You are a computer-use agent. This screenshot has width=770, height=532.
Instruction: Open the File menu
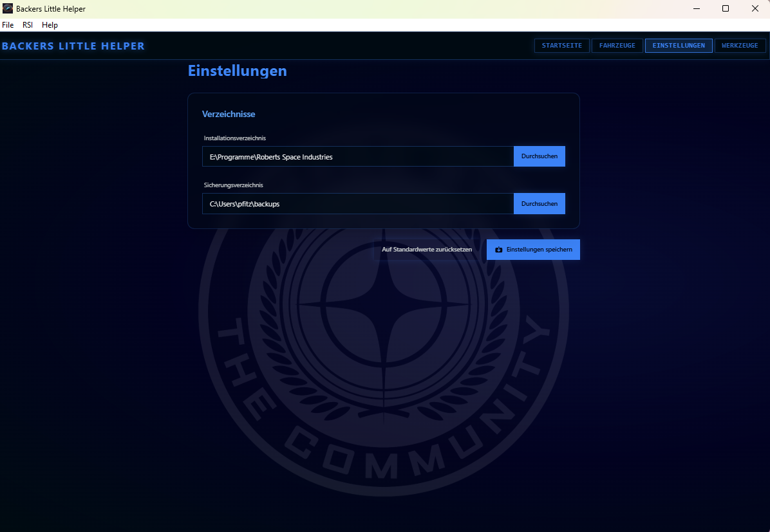(8, 25)
